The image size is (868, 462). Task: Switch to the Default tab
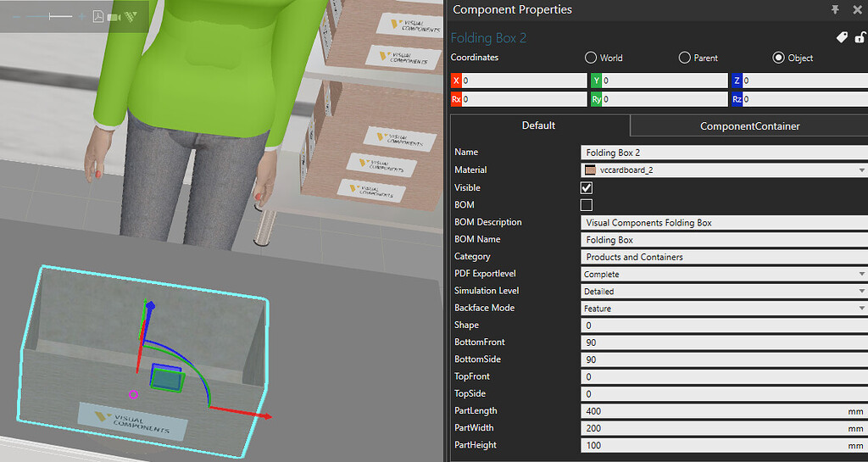click(540, 125)
